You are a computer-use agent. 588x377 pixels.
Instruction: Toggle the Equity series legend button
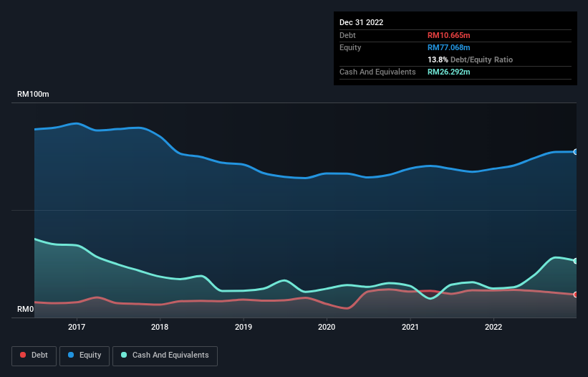85,355
